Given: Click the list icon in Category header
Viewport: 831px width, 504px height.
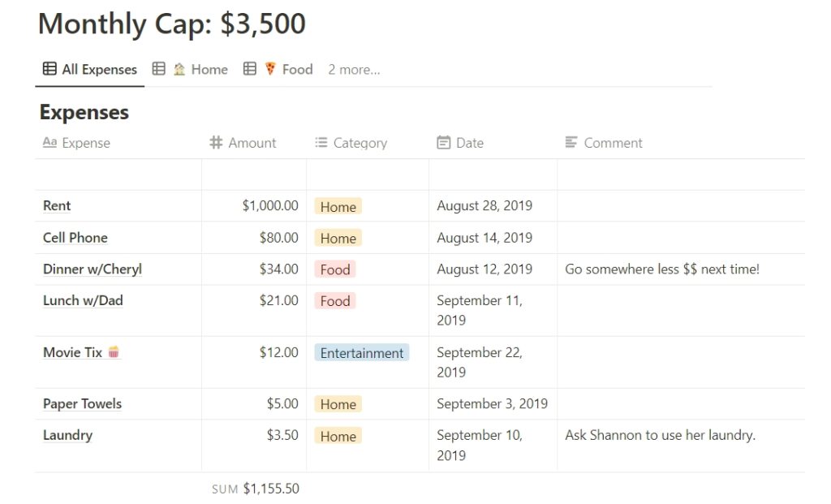Looking at the screenshot, I should tap(321, 142).
